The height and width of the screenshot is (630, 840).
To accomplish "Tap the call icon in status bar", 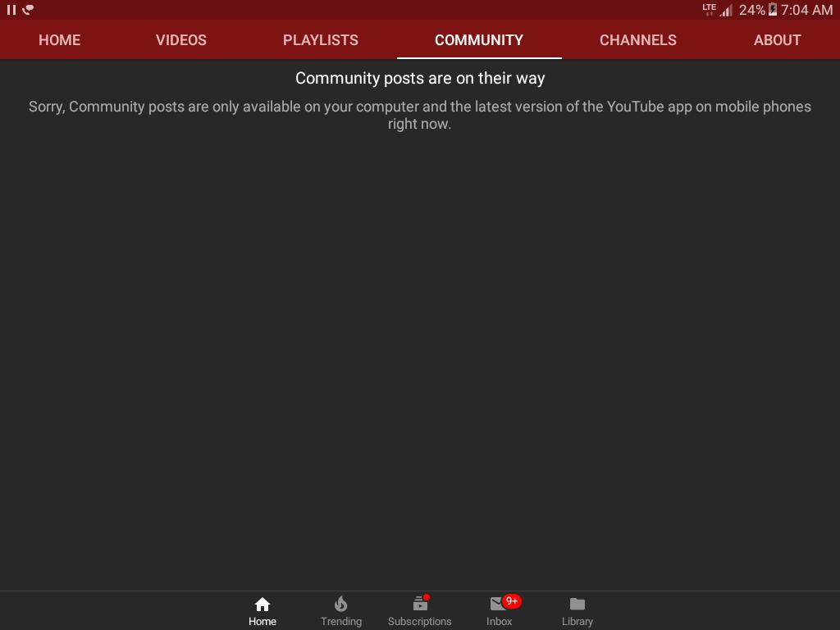I will tap(28, 10).
